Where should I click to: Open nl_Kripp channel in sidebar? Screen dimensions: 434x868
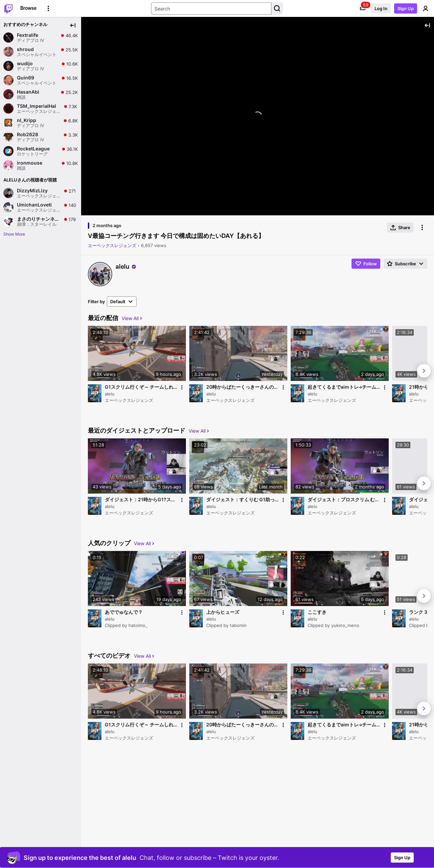click(41, 123)
